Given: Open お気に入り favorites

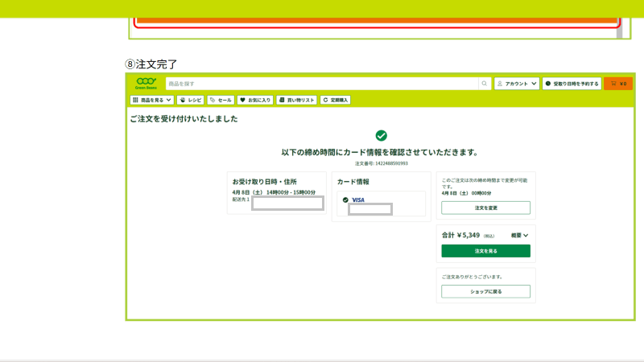Looking at the screenshot, I should (x=255, y=100).
